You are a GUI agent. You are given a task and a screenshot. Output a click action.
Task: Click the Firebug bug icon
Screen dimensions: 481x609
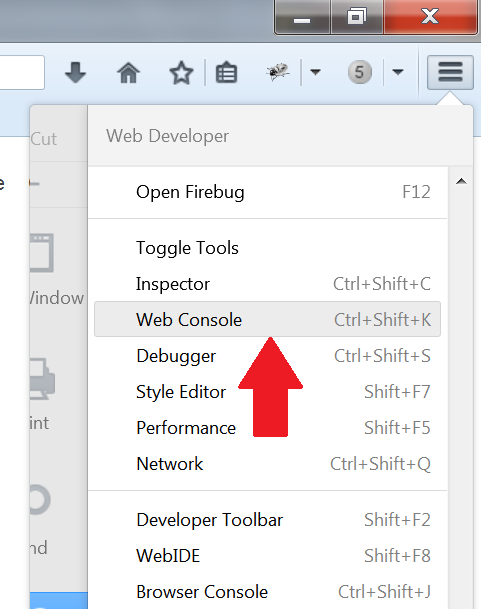278,72
